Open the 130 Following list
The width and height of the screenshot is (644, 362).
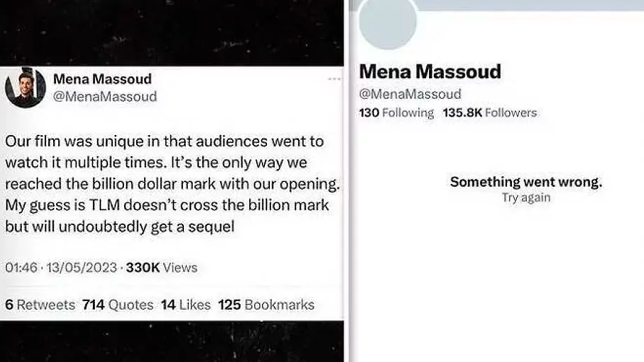396,113
